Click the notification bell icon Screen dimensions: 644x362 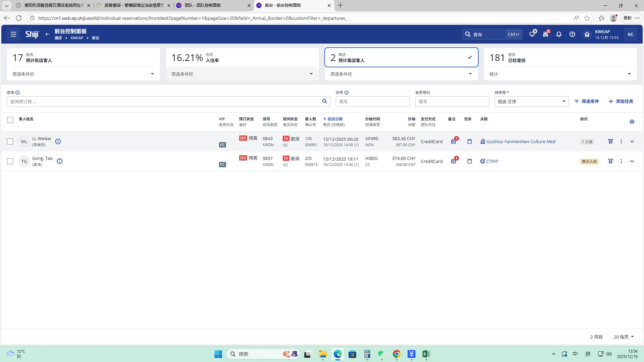click(559, 34)
